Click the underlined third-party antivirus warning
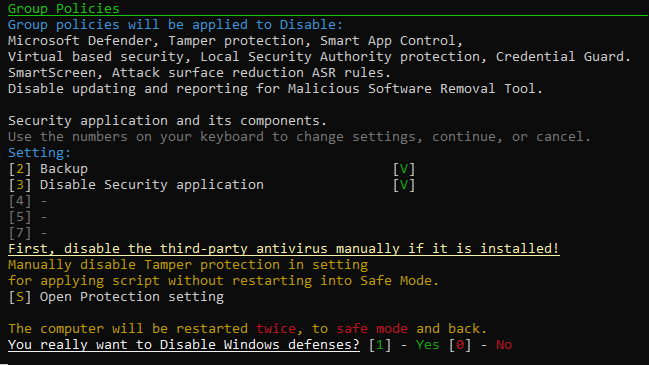This screenshot has width=649, height=365. 284,249
